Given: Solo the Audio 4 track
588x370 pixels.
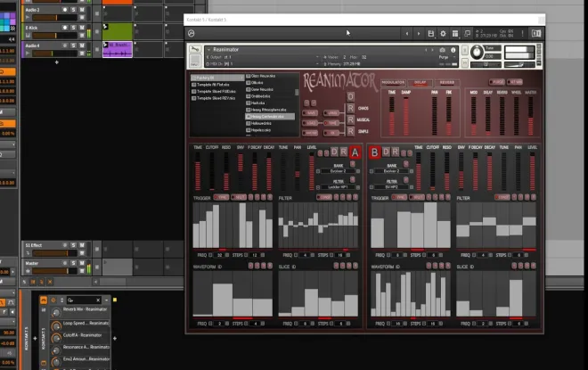Looking at the screenshot, I should tap(73, 45).
